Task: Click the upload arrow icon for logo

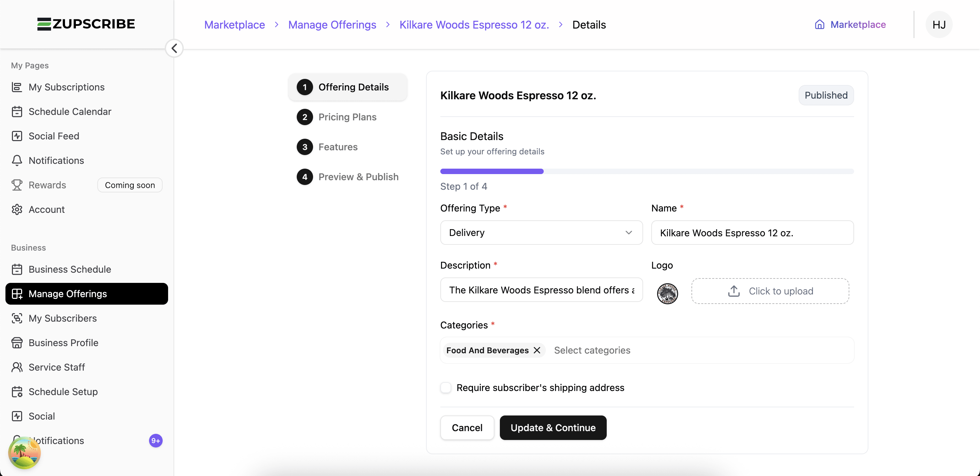Action: [x=734, y=291]
